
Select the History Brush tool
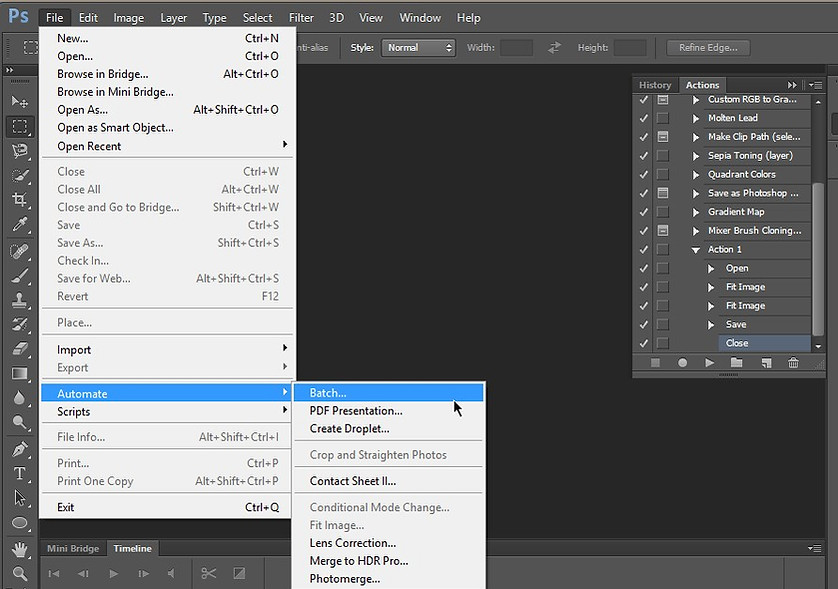tap(20, 324)
